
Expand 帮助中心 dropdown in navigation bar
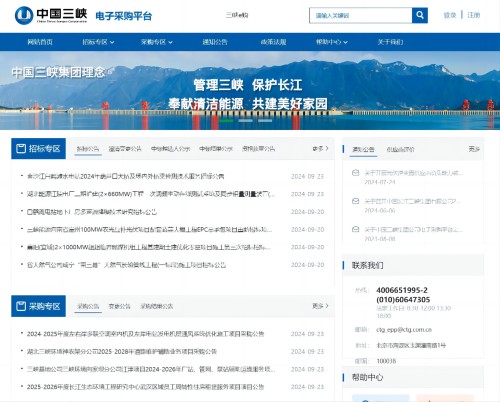(x=332, y=42)
